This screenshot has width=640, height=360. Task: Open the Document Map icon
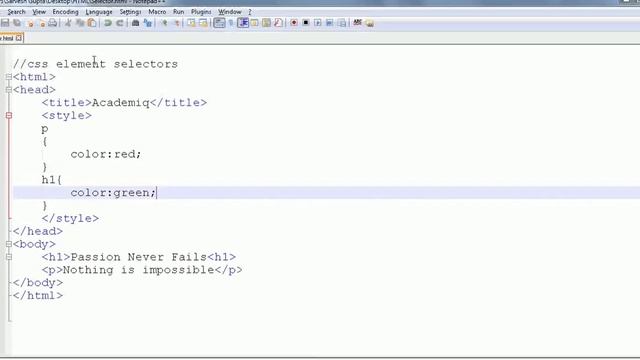pyautogui.click(x=266, y=23)
